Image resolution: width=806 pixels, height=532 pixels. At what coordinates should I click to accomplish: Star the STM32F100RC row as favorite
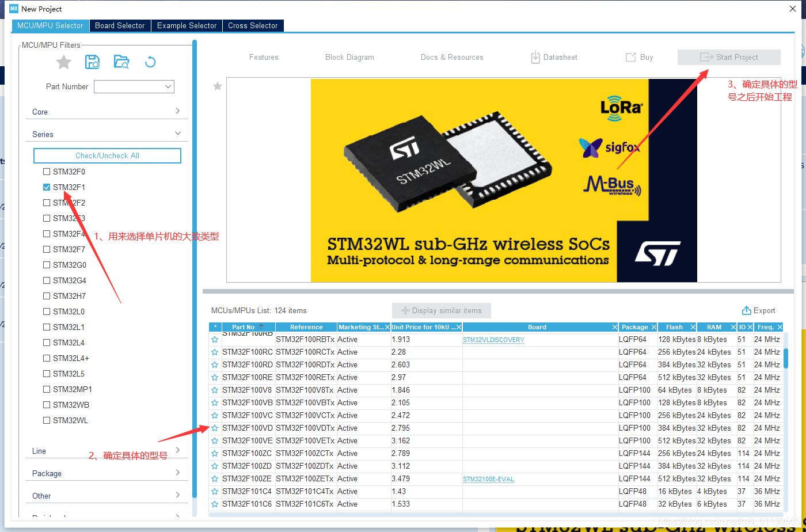[x=215, y=352]
